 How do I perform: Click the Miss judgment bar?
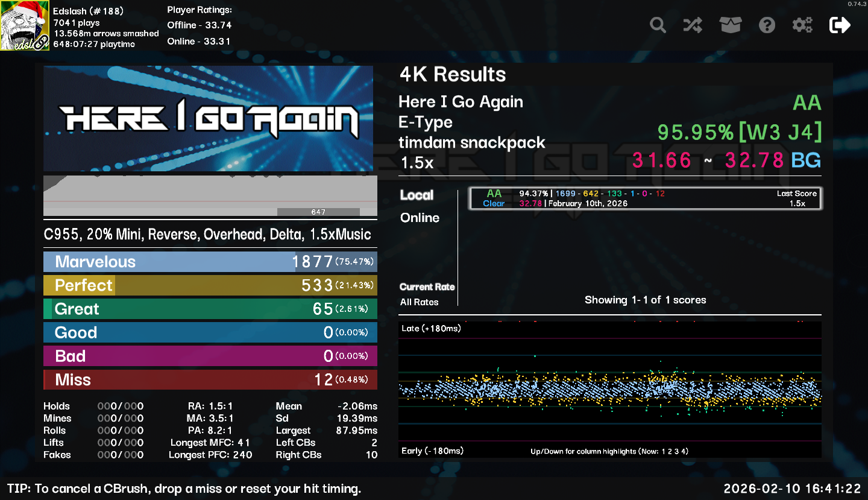point(210,380)
